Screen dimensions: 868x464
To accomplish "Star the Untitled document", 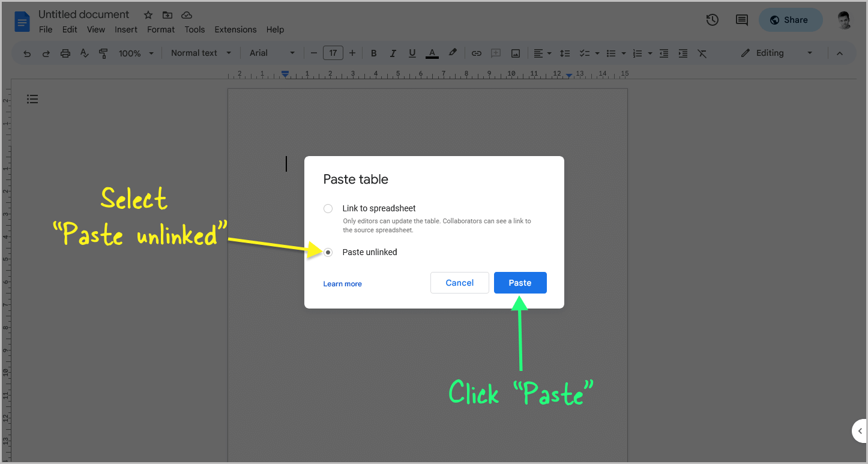I will pyautogui.click(x=148, y=15).
